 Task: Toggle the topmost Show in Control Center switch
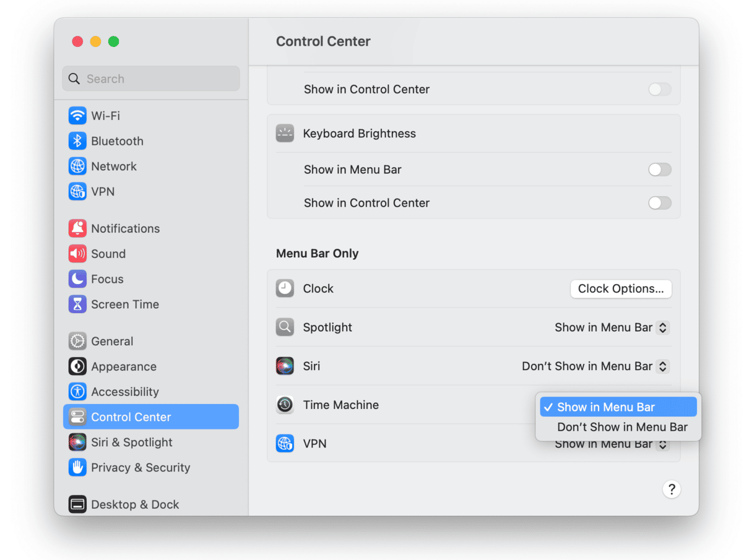pyautogui.click(x=659, y=89)
